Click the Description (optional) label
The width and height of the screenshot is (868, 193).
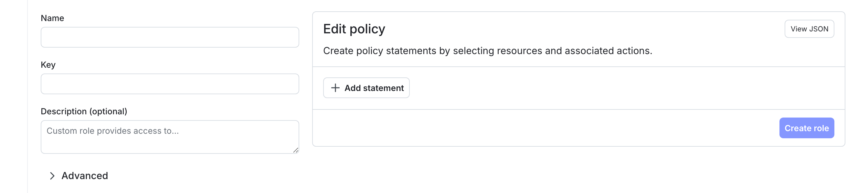[x=84, y=111]
